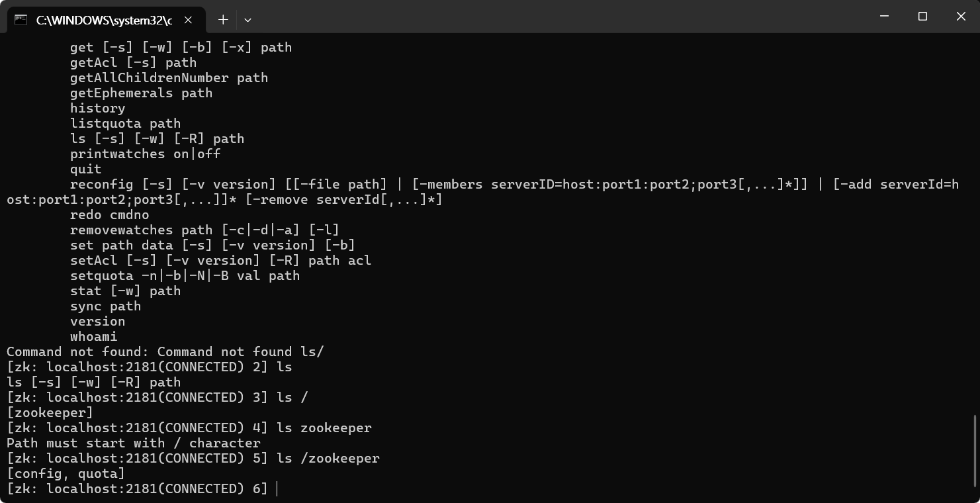This screenshot has height=503, width=980.
Task: Open a new tab with the plus button
Action: pyautogui.click(x=223, y=20)
